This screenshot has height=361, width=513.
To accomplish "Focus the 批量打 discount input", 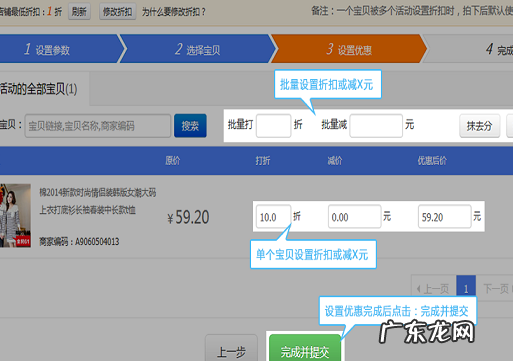I will pos(273,126).
